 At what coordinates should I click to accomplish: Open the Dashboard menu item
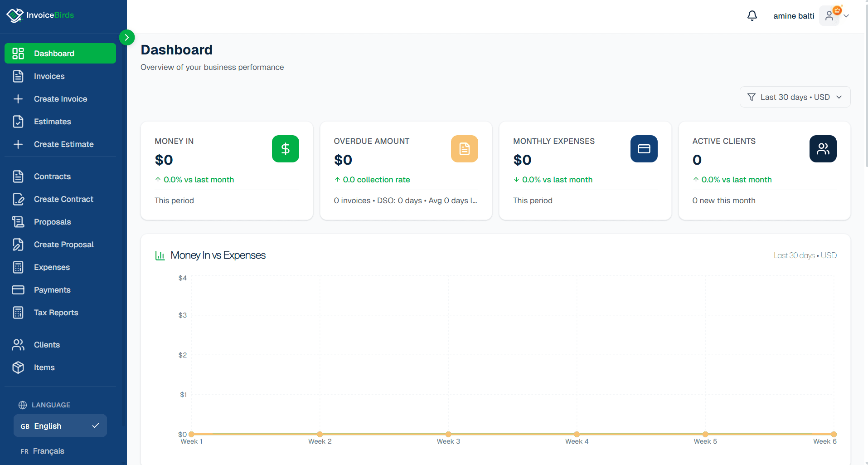pos(60,54)
